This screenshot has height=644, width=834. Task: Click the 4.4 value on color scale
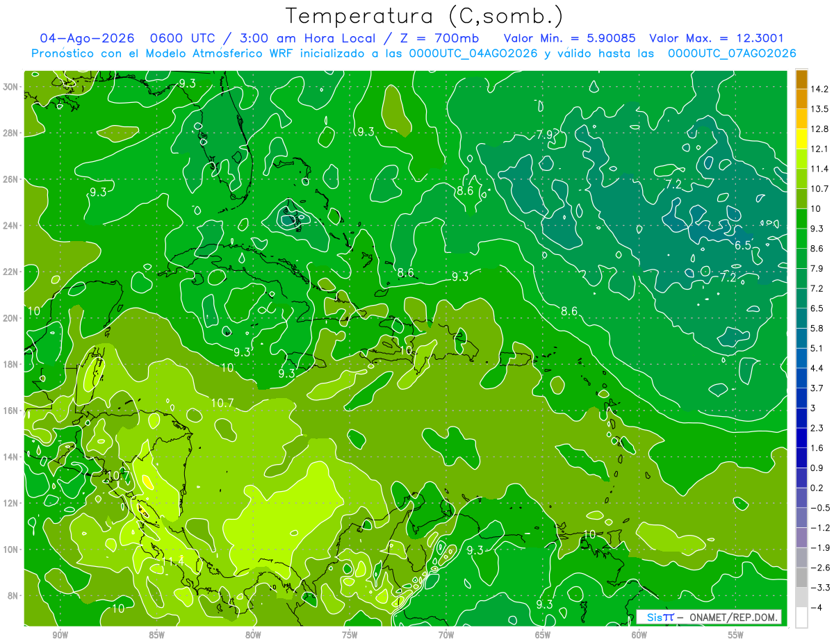pos(817,368)
